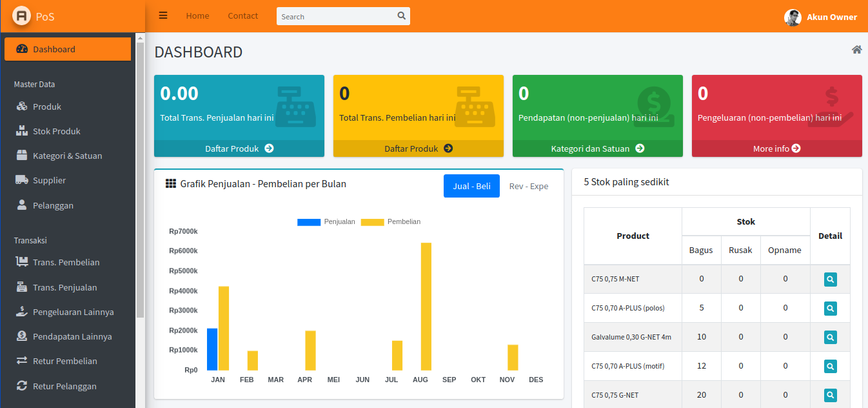Open the Akun Owner avatar

(x=793, y=17)
